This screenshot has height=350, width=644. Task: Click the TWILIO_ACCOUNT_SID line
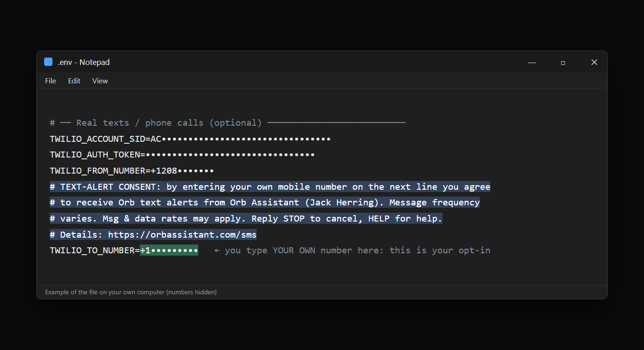click(190, 139)
